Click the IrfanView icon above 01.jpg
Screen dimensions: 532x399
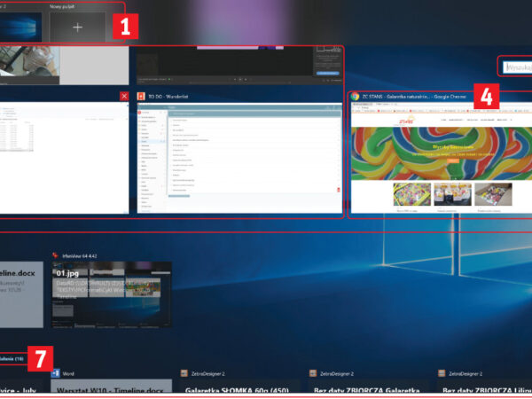click(55, 255)
